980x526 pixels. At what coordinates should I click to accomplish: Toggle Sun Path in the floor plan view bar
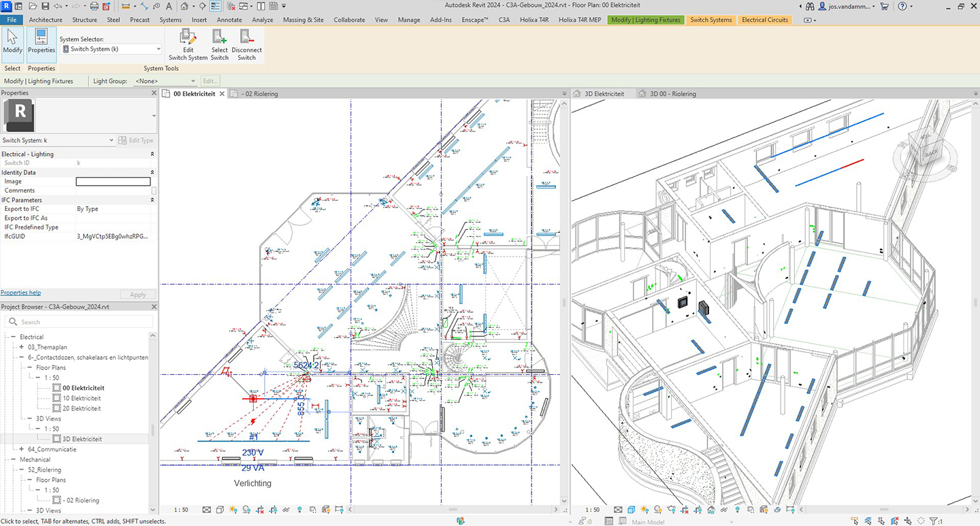click(x=233, y=510)
